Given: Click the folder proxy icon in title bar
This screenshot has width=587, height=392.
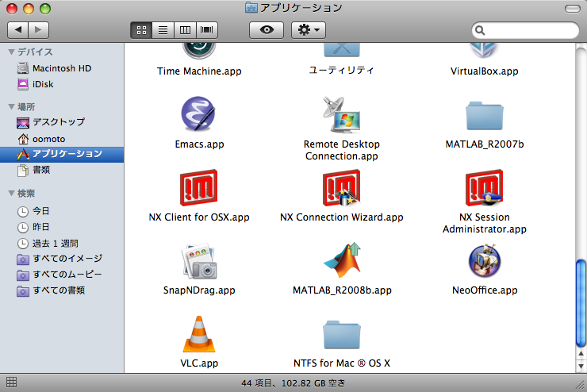Looking at the screenshot, I should [251, 7].
